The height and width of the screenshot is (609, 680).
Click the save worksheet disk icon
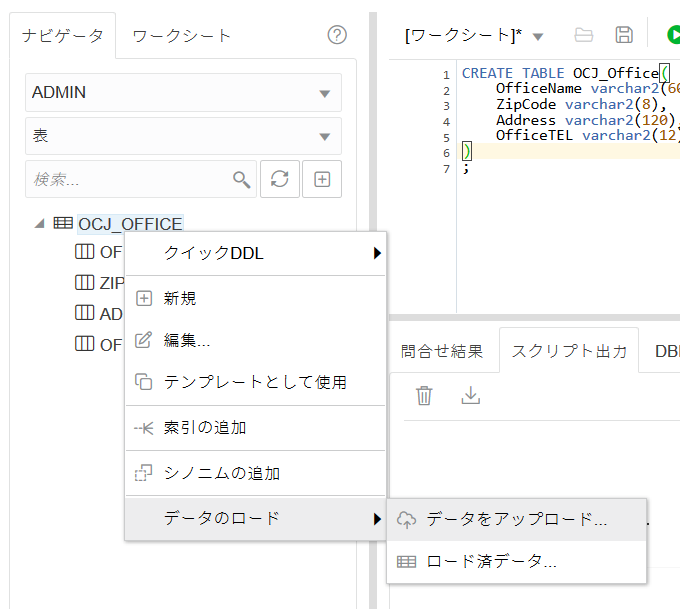point(624,35)
